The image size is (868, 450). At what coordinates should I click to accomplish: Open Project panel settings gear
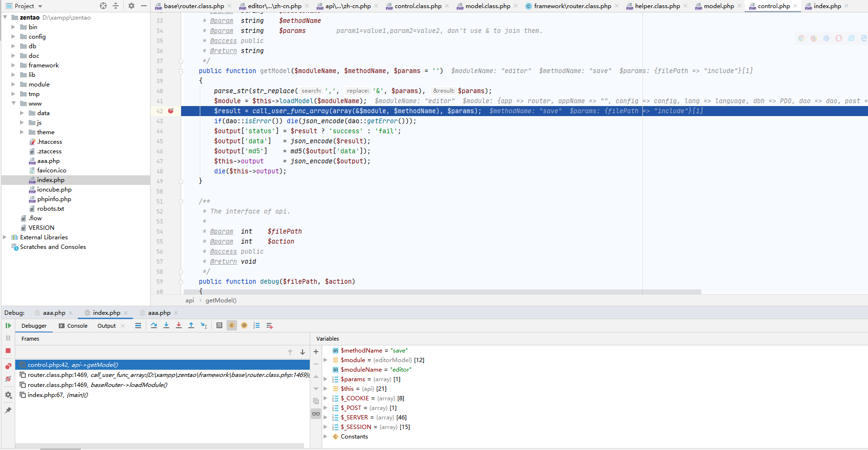[x=131, y=6]
